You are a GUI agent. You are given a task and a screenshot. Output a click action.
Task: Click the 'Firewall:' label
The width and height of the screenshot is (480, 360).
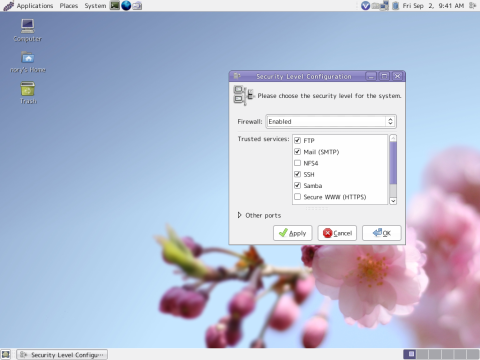[250, 122]
